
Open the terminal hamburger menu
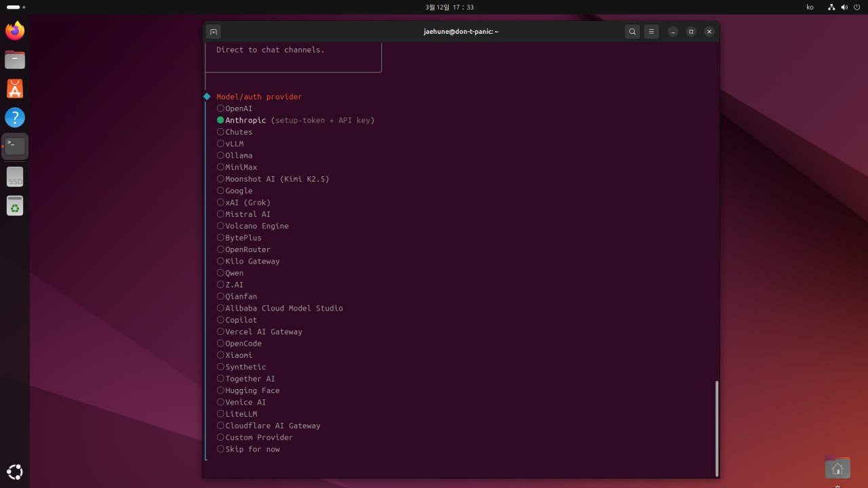[x=651, y=32]
